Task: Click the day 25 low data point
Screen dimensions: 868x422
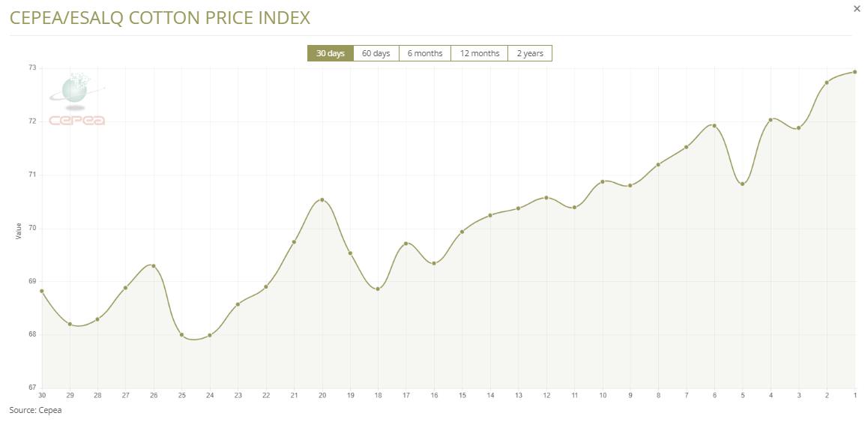Action: tap(181, 334)
